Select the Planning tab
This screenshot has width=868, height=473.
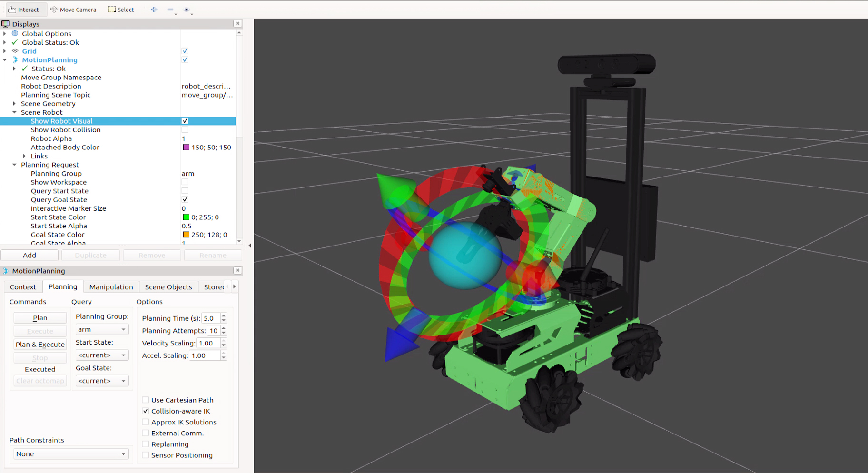(63, 286)
